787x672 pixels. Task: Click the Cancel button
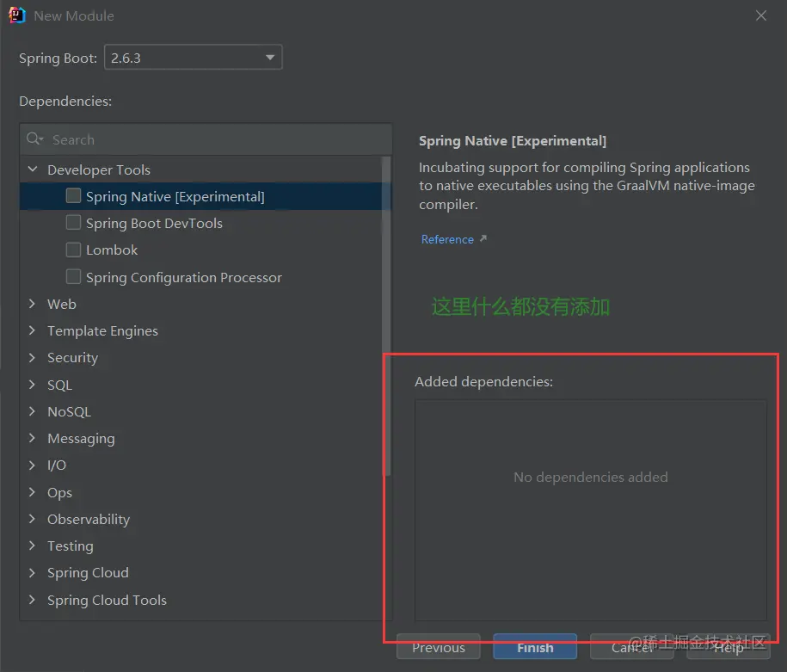(632, 647)
